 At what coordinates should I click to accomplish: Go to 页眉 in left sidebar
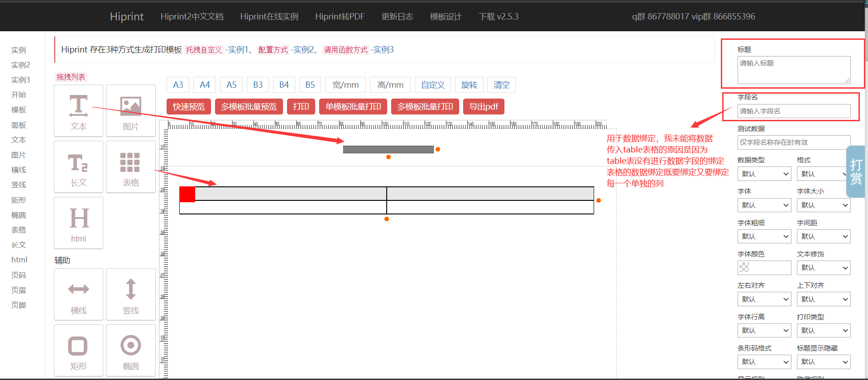point(19,290)
